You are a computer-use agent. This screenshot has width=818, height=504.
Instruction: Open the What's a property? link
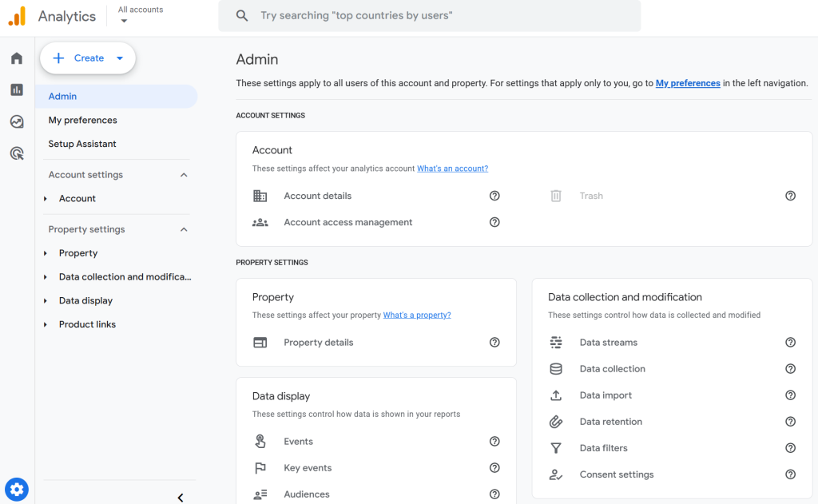[417, 315]
